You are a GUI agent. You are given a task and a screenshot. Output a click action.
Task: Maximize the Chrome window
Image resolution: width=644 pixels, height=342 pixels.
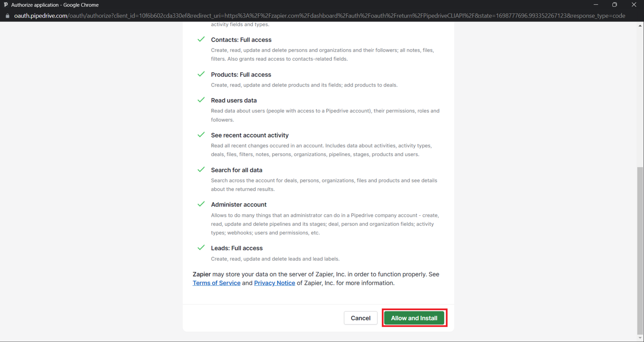click(615, 5)
